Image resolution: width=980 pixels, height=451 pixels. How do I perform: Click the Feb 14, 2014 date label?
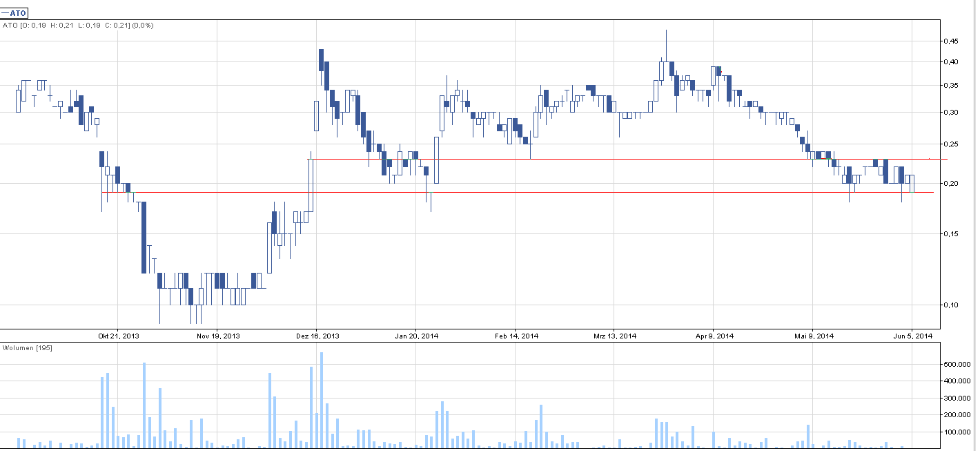click(x=516, y=336)
